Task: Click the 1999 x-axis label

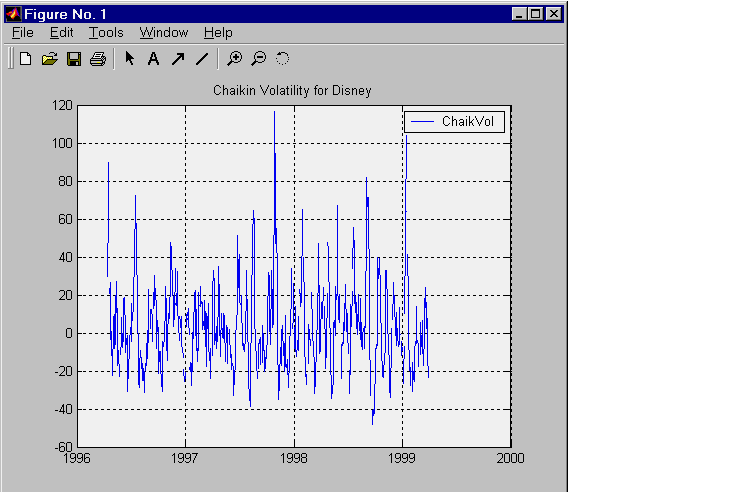Action: point(402,458)
